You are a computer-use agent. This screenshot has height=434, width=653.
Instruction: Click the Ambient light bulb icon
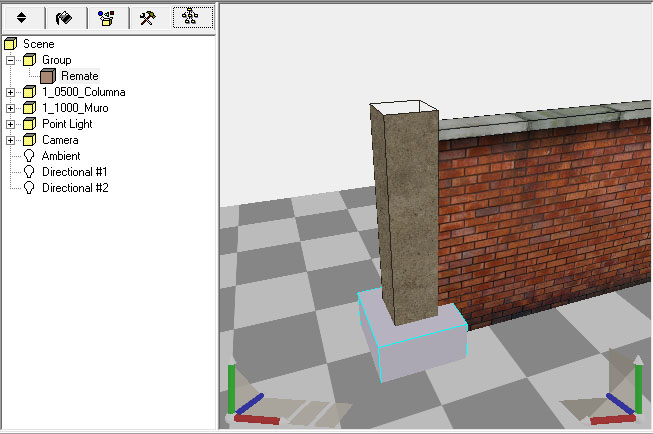pyautogui.click(x=29, y=156)
